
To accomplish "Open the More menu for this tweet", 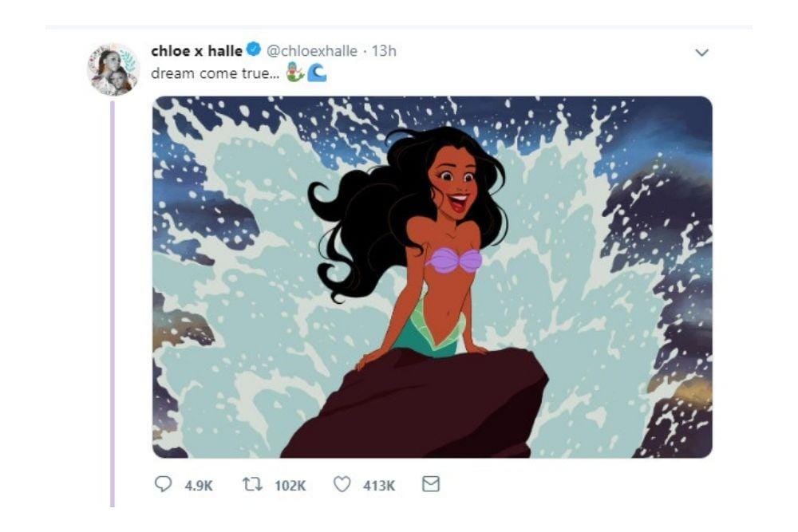I will (703, 51).
